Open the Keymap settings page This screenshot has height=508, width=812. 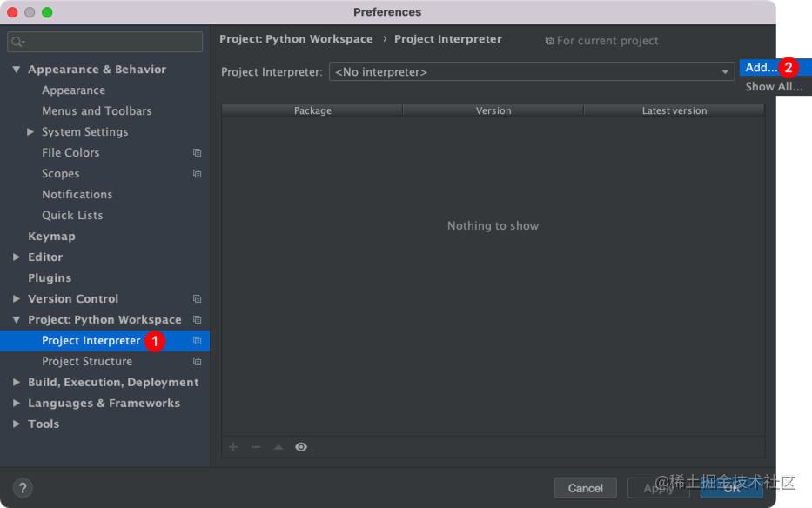point(51,236)
